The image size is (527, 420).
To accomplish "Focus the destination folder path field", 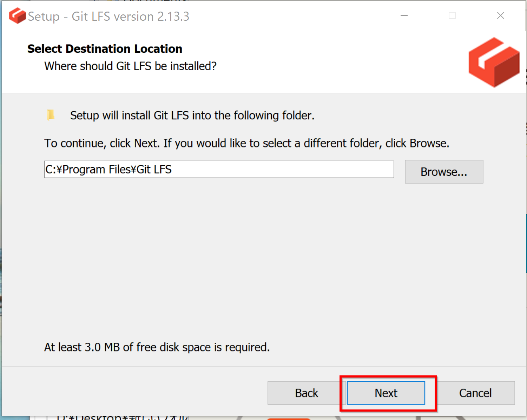I will pos(219,169).
